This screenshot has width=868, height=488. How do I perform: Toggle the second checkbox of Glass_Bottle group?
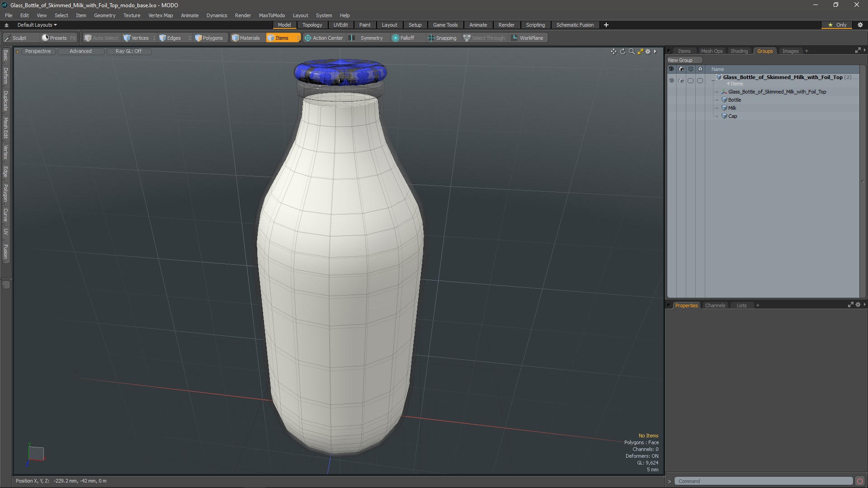[x=700, y=81]
